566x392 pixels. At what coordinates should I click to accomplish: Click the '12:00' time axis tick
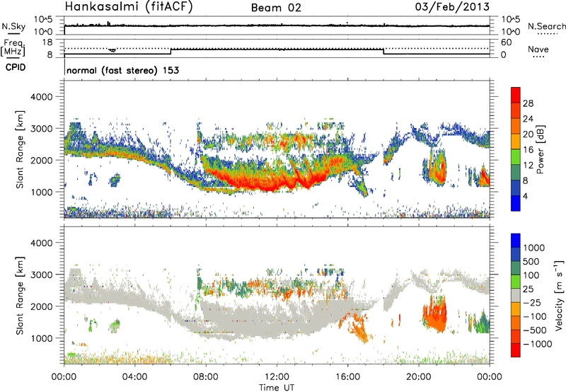click(x=277, y=377)
